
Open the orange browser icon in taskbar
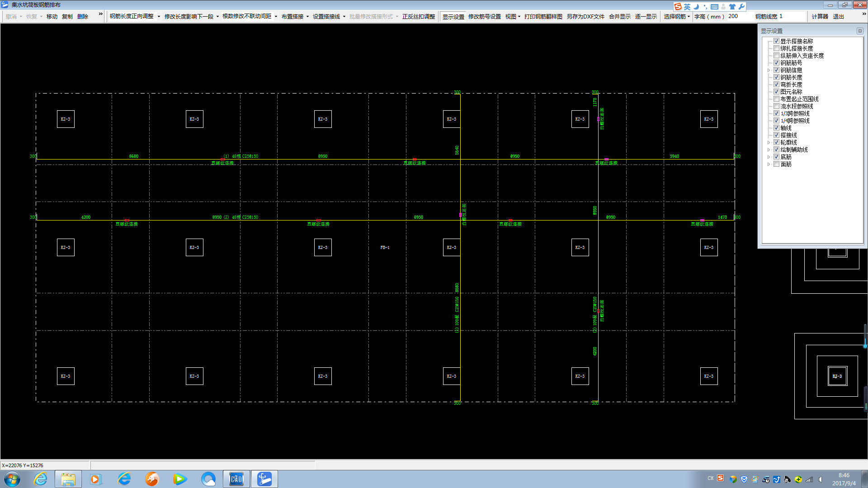[x=152, y=479]
